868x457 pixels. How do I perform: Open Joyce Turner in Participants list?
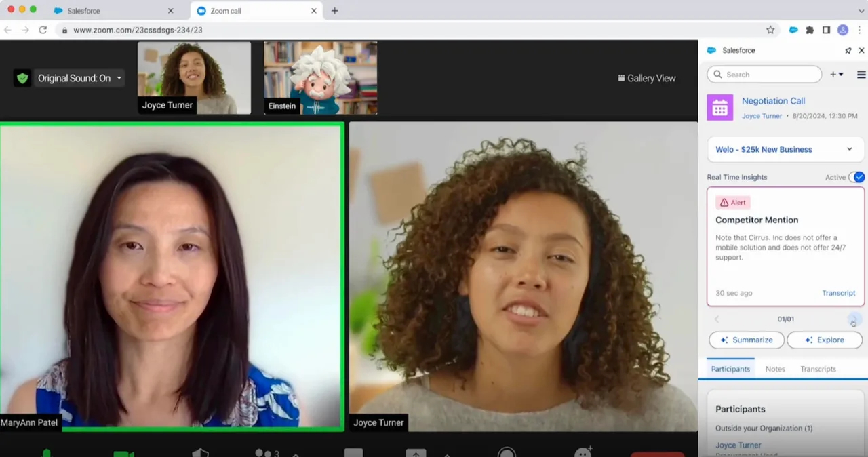coord(738,445)
